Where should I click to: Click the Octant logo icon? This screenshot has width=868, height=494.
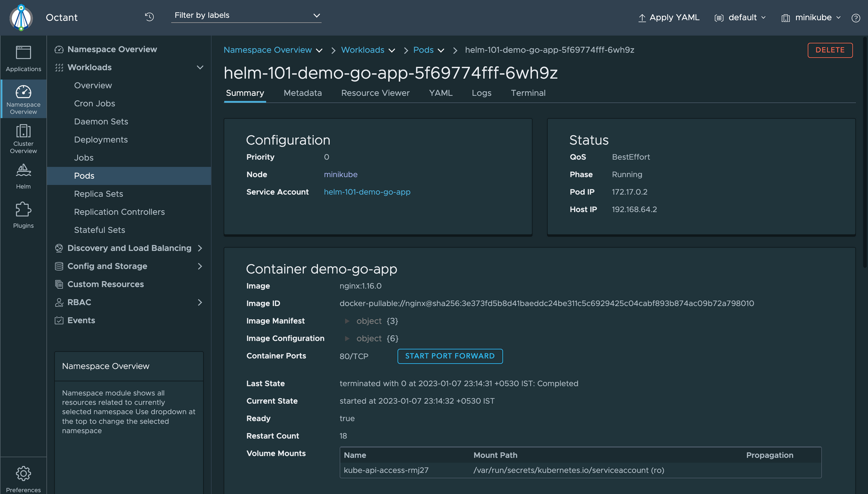21,17
